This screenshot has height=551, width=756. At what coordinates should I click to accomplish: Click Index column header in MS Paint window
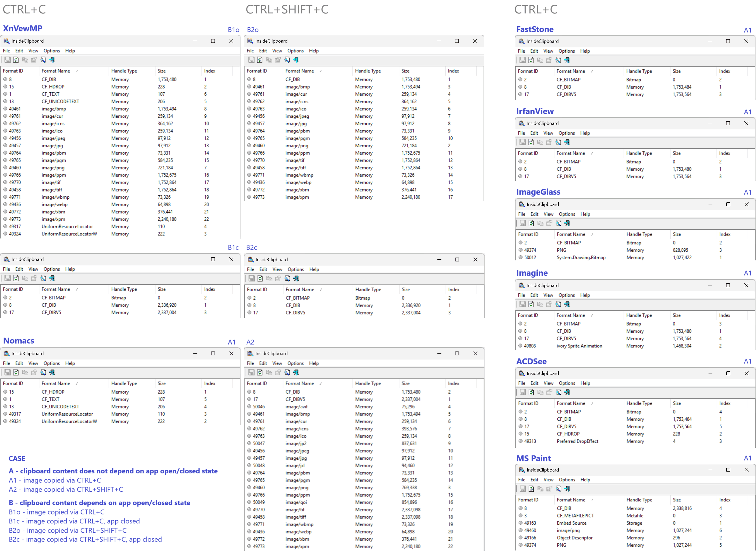(x=725, y=500)
